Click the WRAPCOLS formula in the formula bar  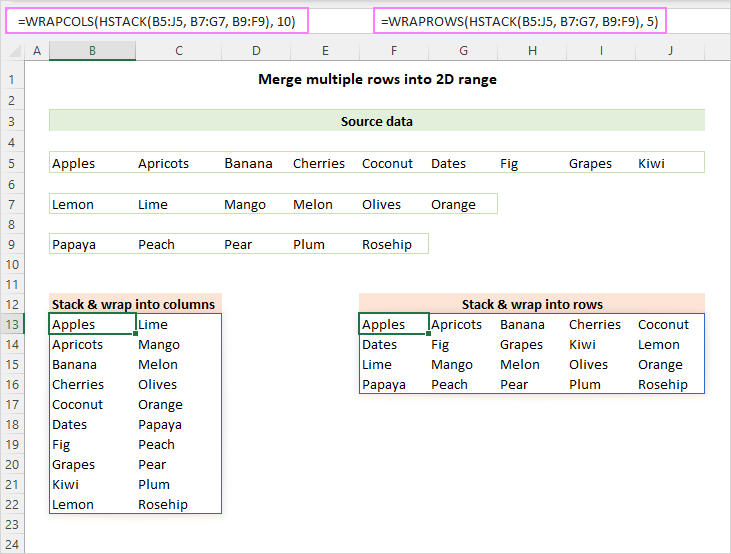pos(157,21)
